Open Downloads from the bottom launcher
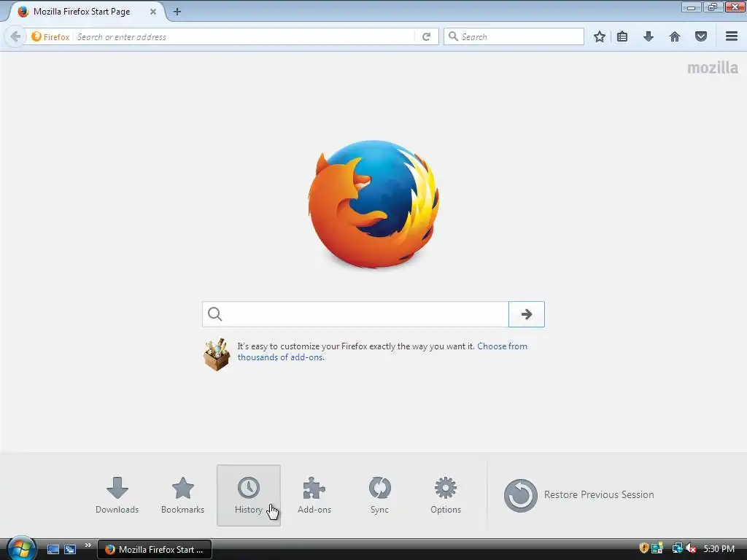Screen dimensions: 747x560 117,495
